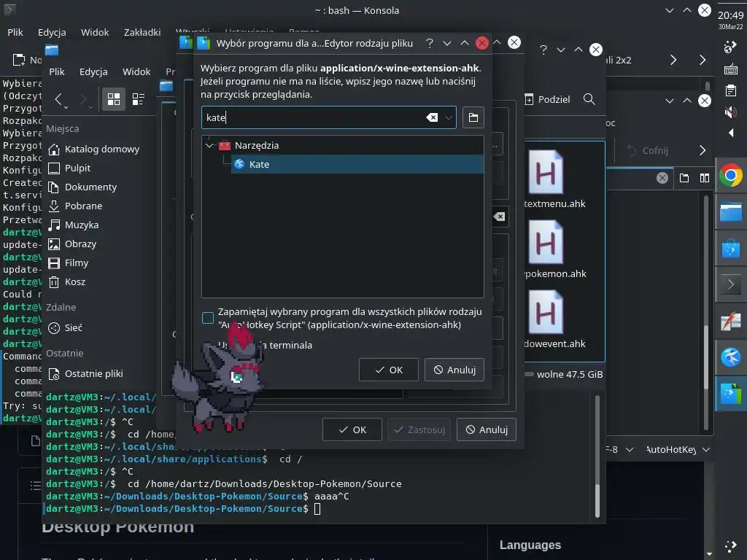Click OK in file type editor dialog
The image size is (747, 560).
pyautogui.click(x=352, y=430)
